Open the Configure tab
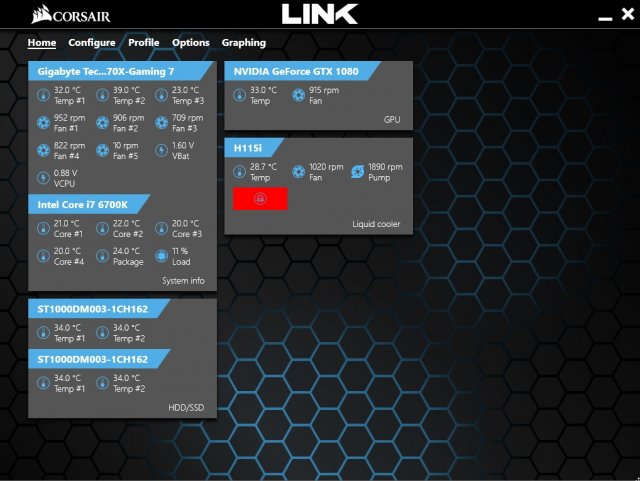The width and height of the screenshot is (640, 481). tap(91, 43)
